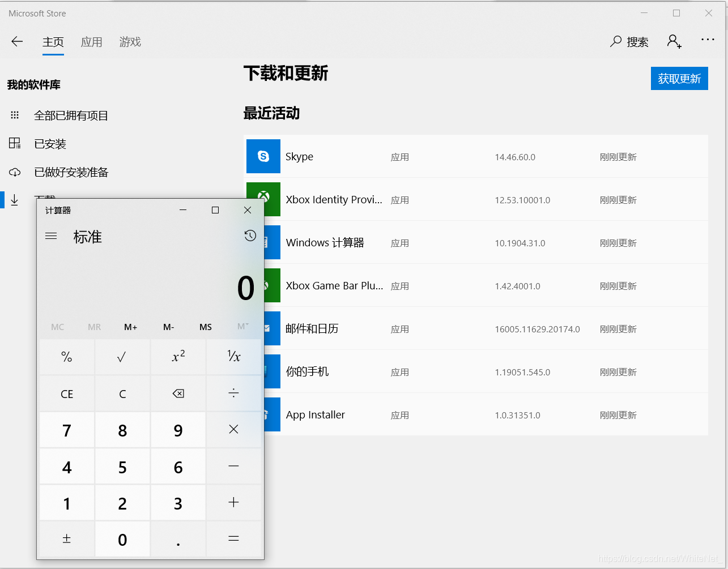
Task: Click the calculator number 4 key
Action: tap(67, 467)
